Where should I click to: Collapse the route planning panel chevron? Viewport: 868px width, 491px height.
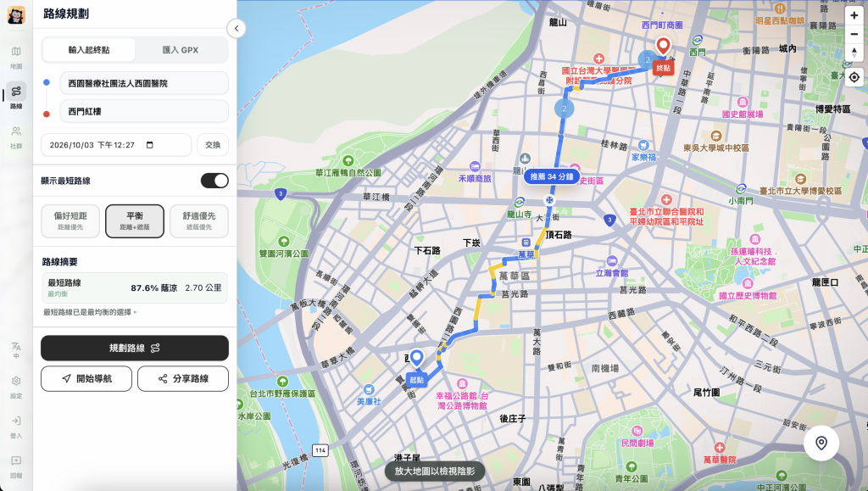coord(236,28)
